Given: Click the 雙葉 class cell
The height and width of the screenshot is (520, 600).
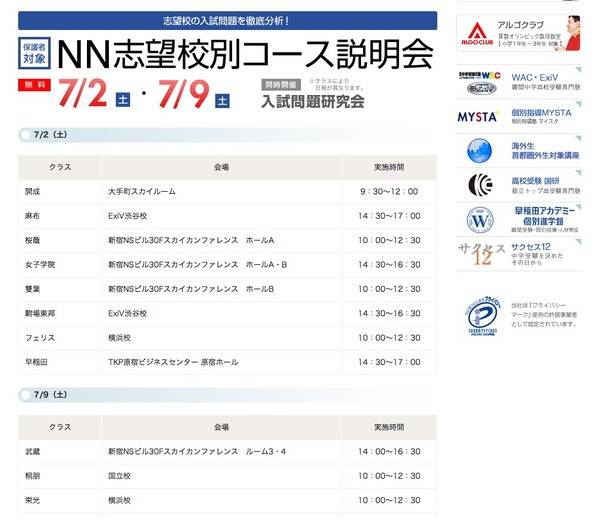Looking at the screenshot, I should pyautogui.click(x=60, y=289).
